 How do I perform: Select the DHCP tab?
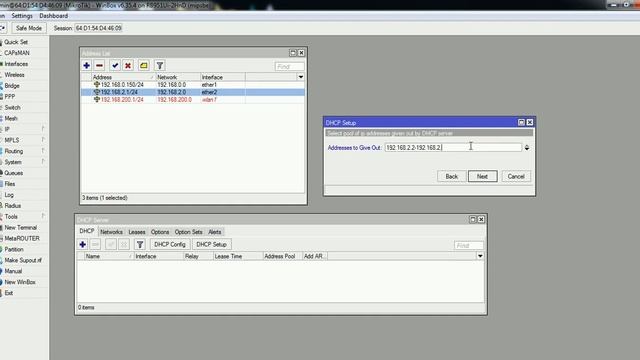tap(87, 231)
